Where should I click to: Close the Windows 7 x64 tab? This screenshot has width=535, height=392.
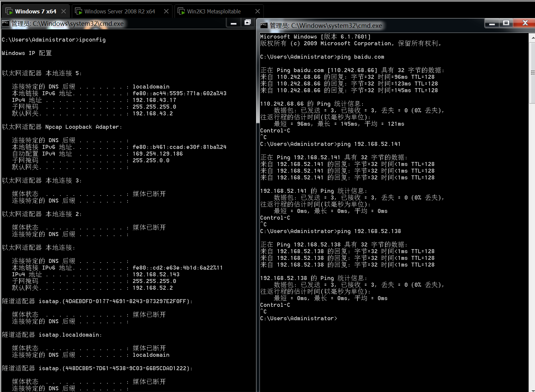click(63, 11)
